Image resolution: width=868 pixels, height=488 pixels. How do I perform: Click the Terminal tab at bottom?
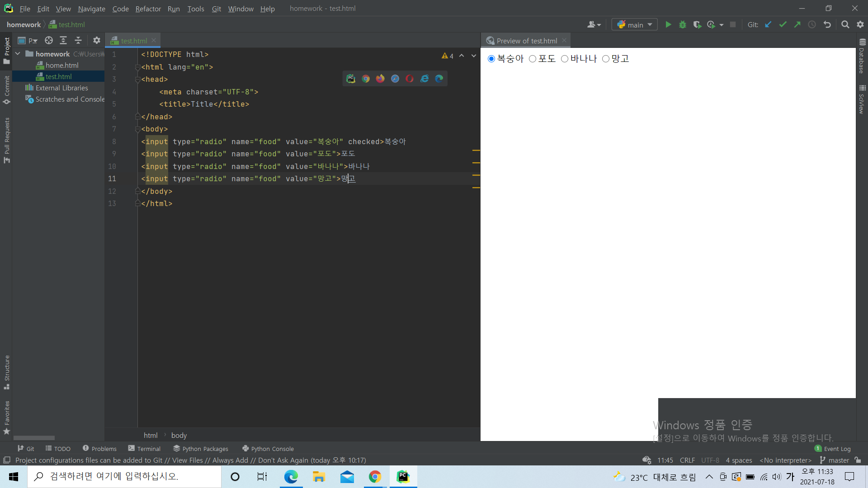coord(144,448)
